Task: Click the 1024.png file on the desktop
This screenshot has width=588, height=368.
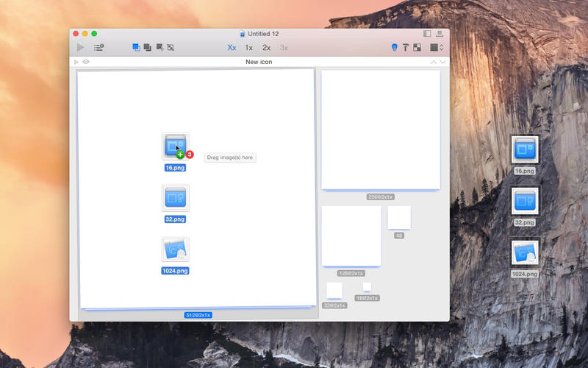Action: pos(525,253)
